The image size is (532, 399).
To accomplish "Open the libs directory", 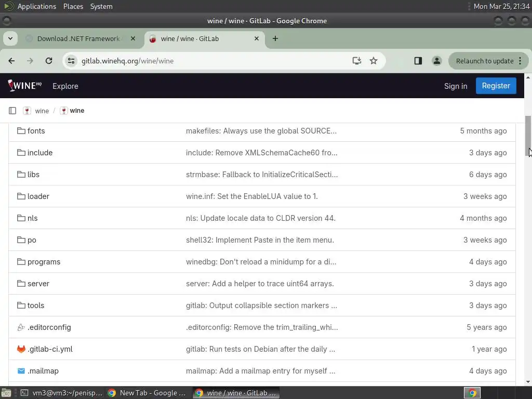I will tap(33, 175).
